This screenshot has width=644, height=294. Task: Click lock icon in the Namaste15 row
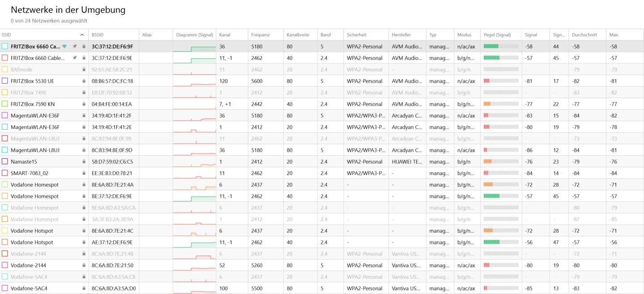84,162
